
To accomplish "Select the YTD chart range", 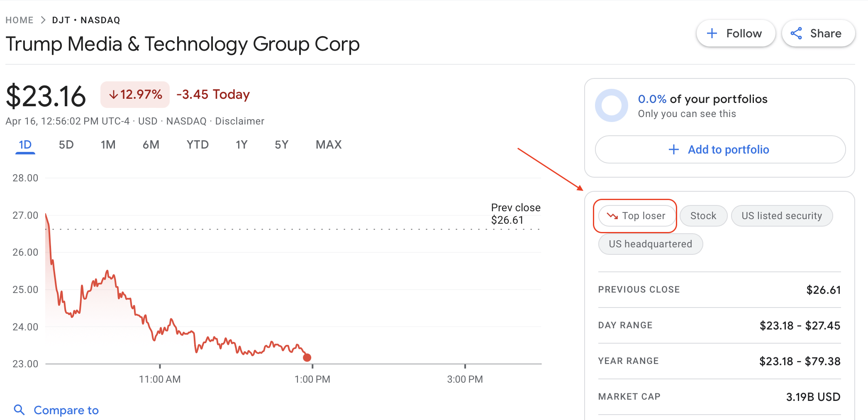I will click(x=197, y=145).
